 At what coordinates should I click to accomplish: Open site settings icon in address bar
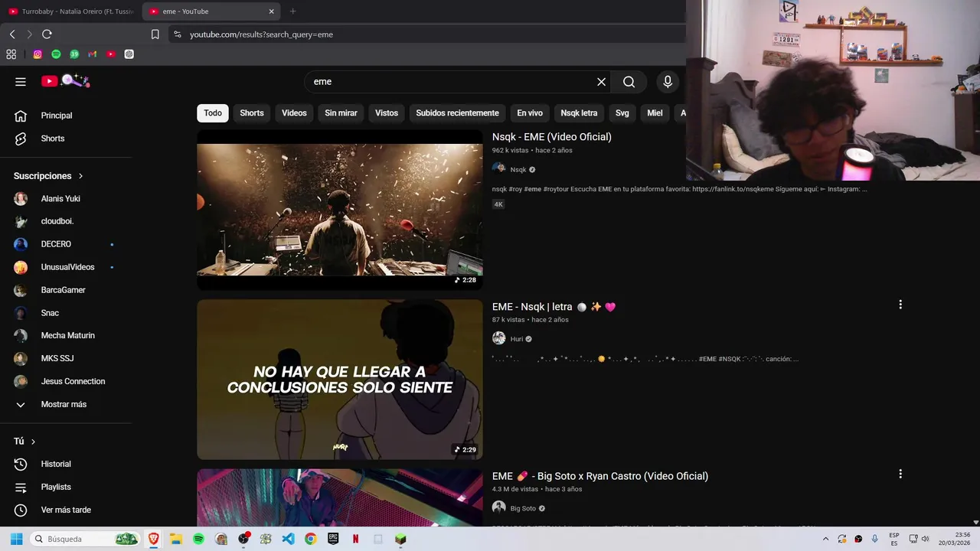pyautogui.click(x=177, y=34)
